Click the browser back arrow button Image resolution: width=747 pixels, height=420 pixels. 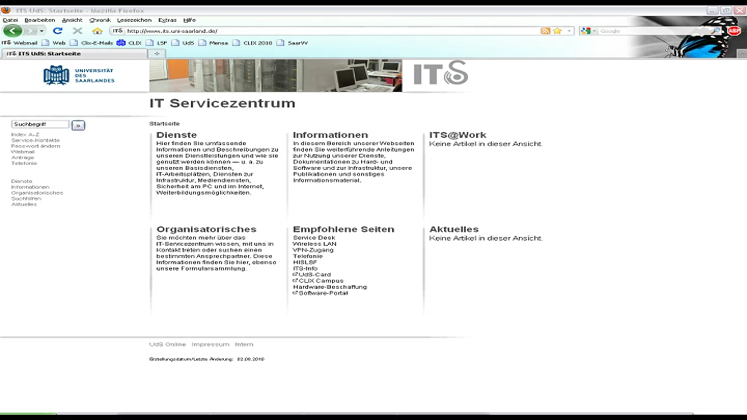click(12, 31)
